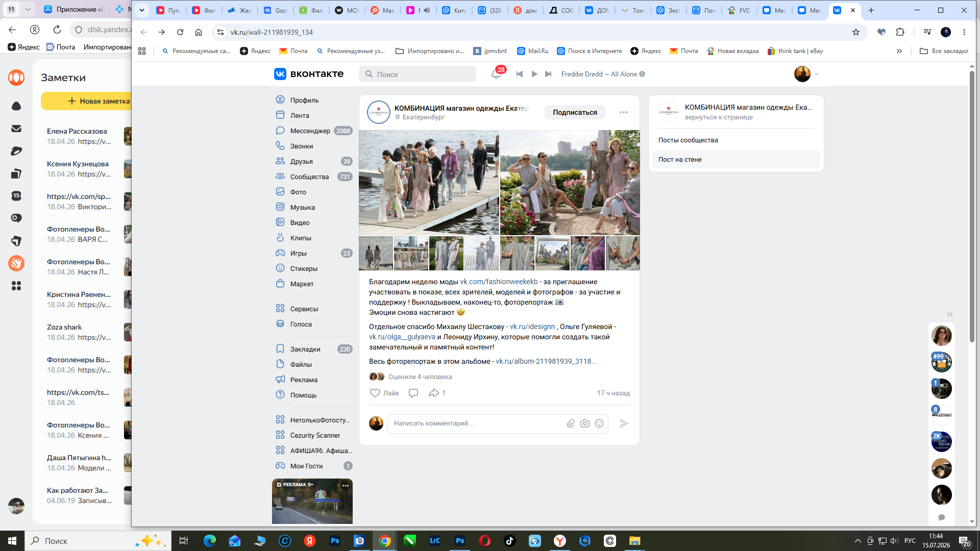Click the Стикеры smiley icon
980x551 pixels.
tap(280, 268)
